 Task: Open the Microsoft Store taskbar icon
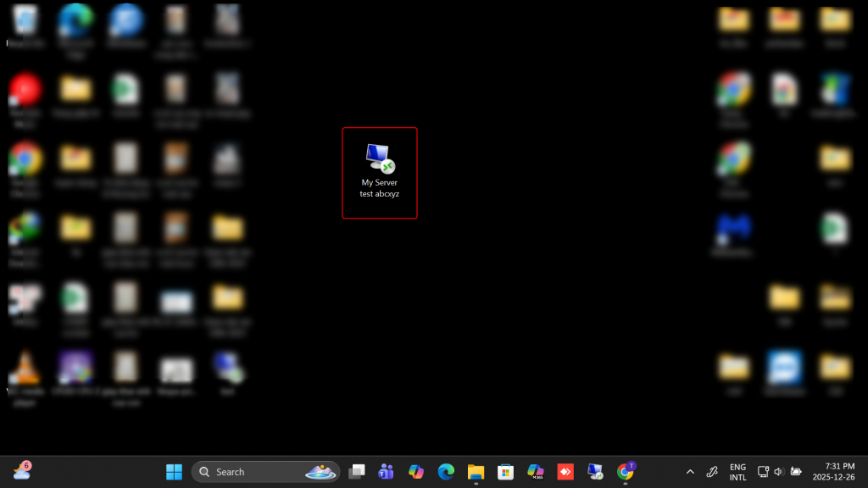[505, 472]
